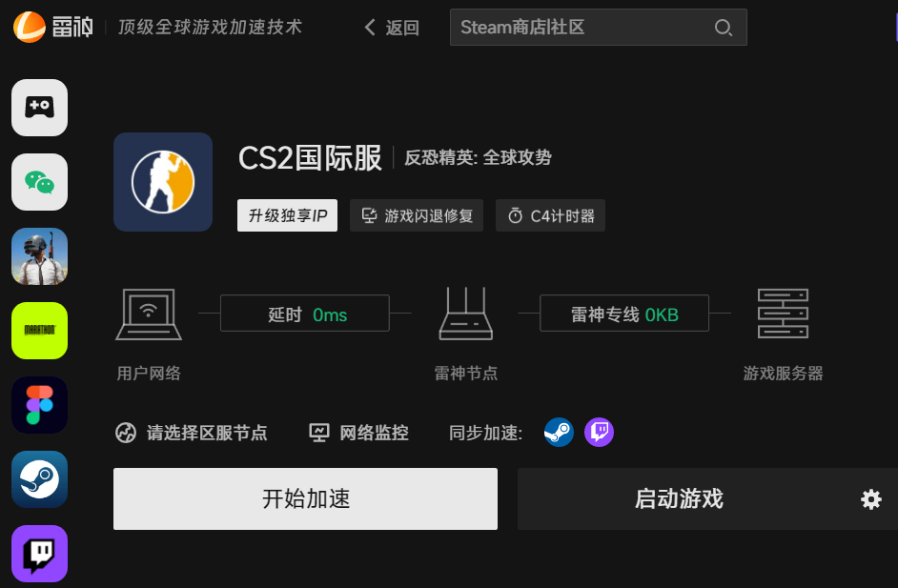Select the PUBG game icon in sidebar

(x=39, y=256)
